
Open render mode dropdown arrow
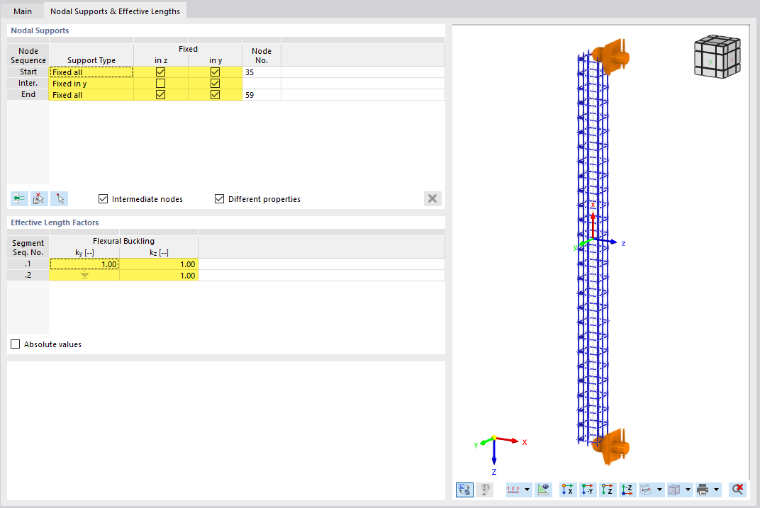(x=688, y=490)
